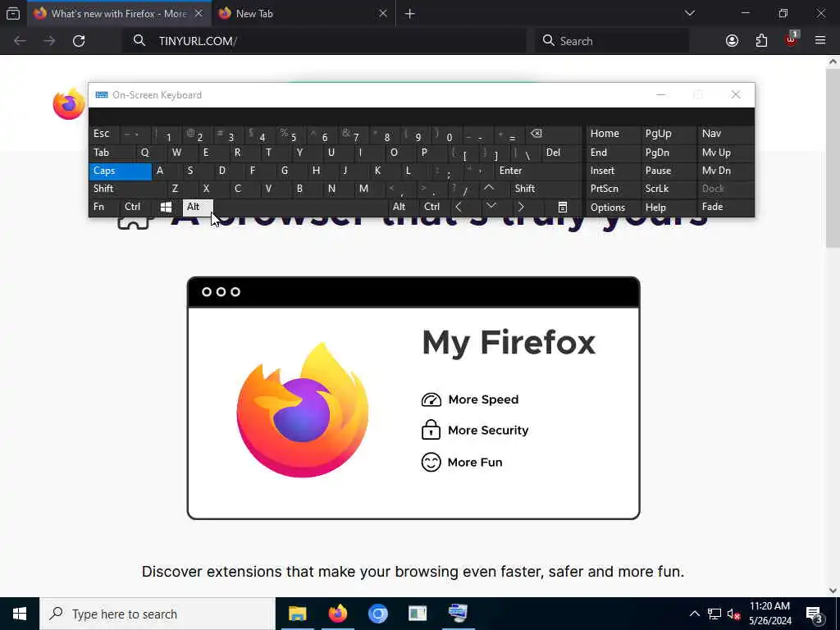Open the Firefox View icon
Screen dimensions: 840x630
tap(13, 14)
